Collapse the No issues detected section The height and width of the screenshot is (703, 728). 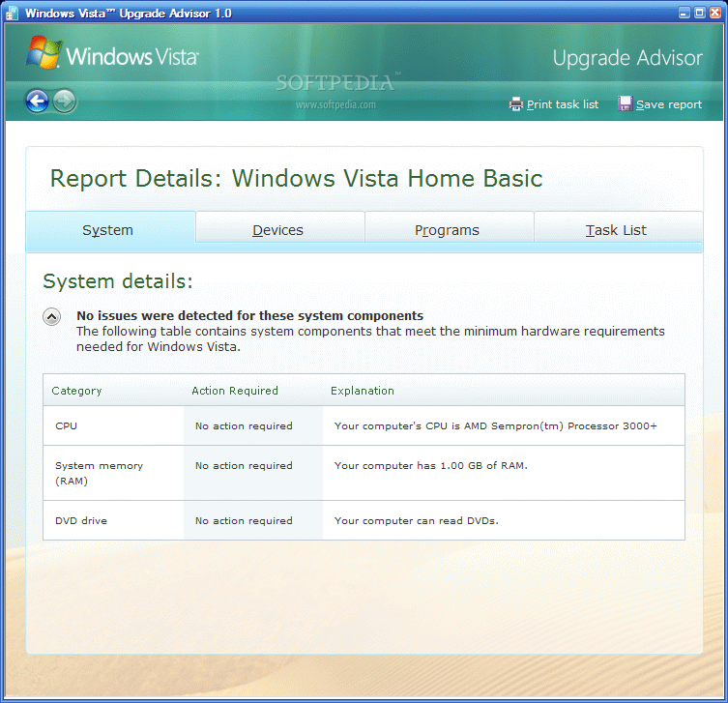click(x=51, y=316)
